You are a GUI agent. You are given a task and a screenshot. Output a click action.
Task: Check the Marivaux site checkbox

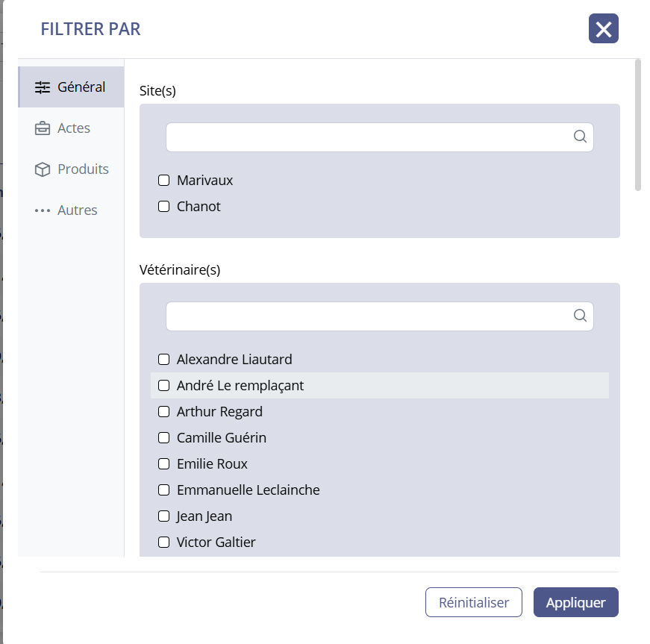click(164, 181)
